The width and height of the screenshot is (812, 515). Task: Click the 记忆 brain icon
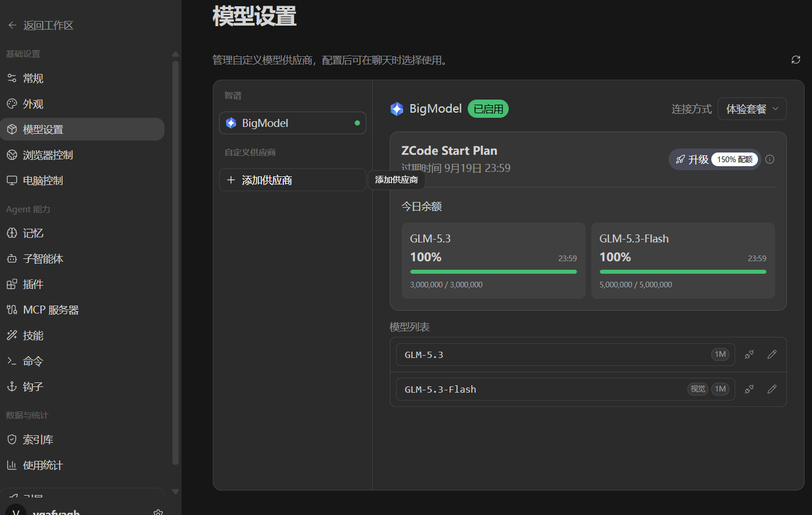click(x=12, y=233)
